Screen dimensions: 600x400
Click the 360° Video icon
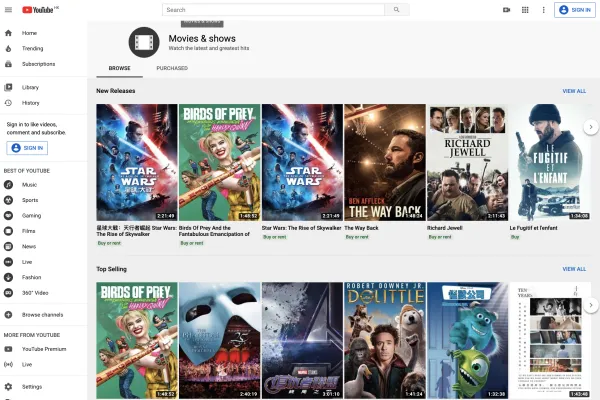point(8,292)
